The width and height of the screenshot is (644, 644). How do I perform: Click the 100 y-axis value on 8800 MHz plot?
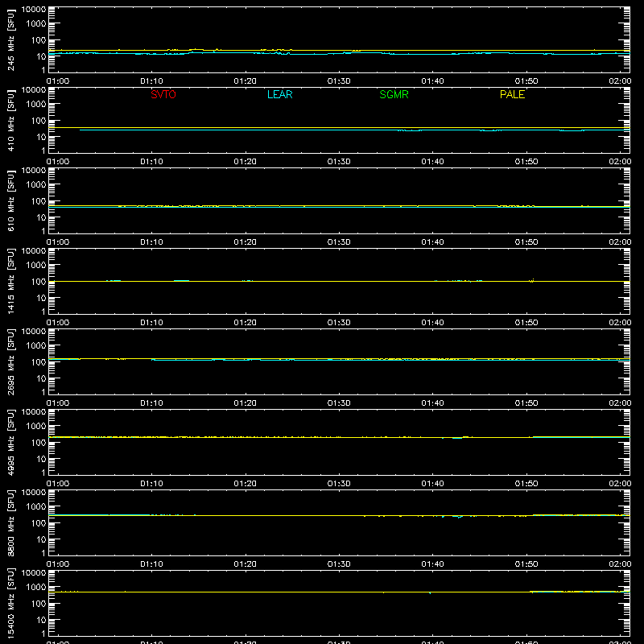tap(39, 523)
